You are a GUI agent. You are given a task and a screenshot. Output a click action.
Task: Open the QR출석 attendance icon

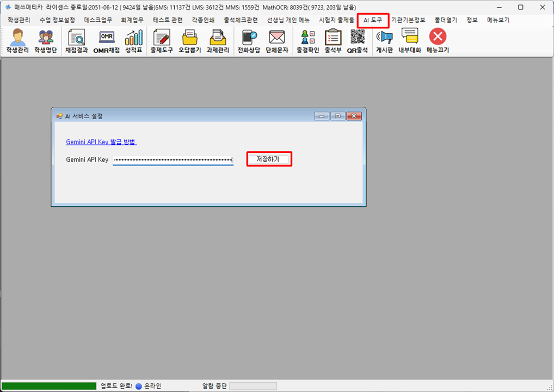[x=358, y=41]
